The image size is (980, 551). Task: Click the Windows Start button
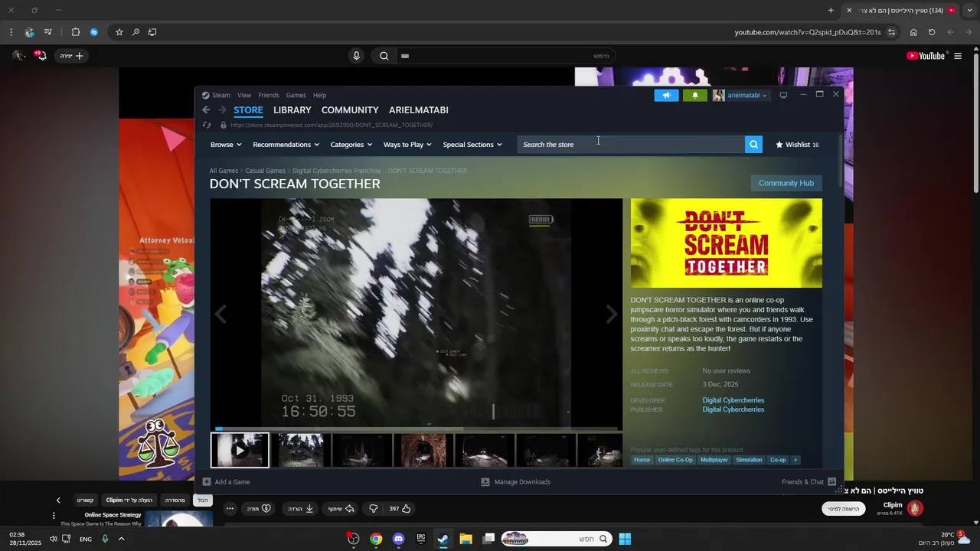(x=625, y=539)
